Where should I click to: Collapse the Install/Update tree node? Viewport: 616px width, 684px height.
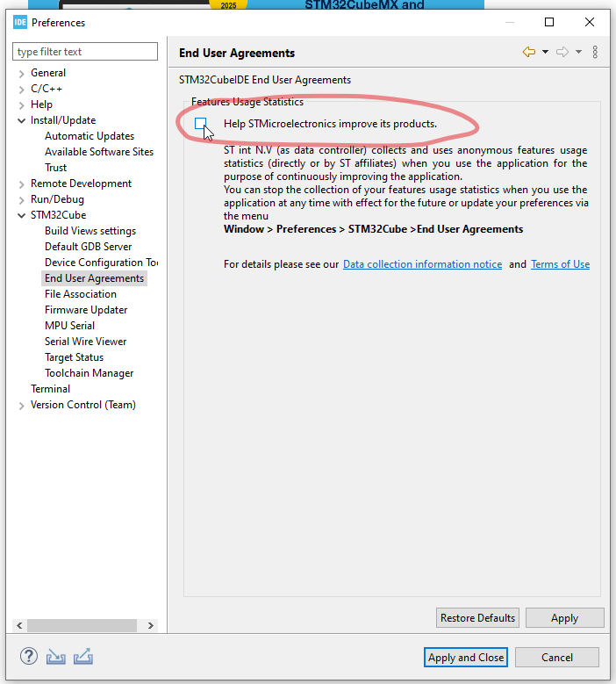pos(21,121)
